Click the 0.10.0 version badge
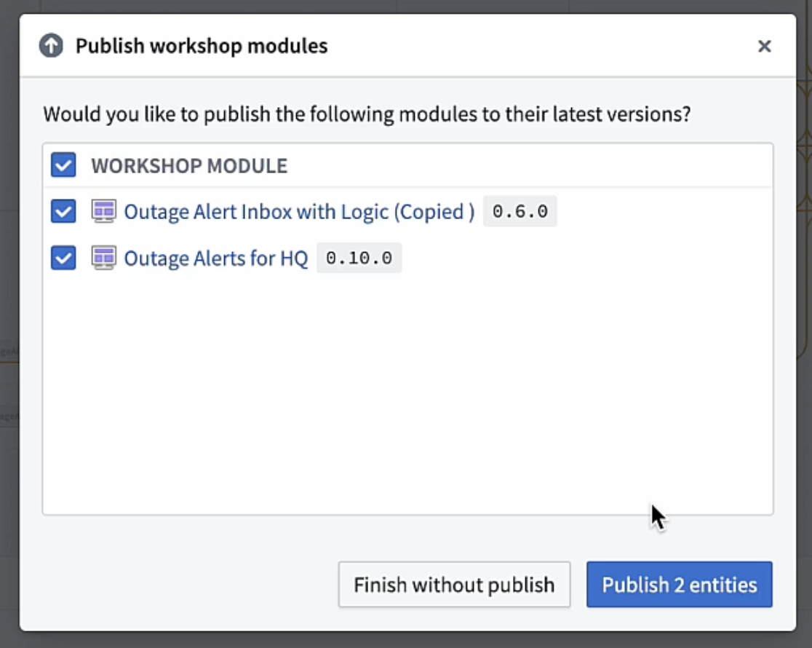The height and width of the screenshot is (648, 812). point(358,258)
